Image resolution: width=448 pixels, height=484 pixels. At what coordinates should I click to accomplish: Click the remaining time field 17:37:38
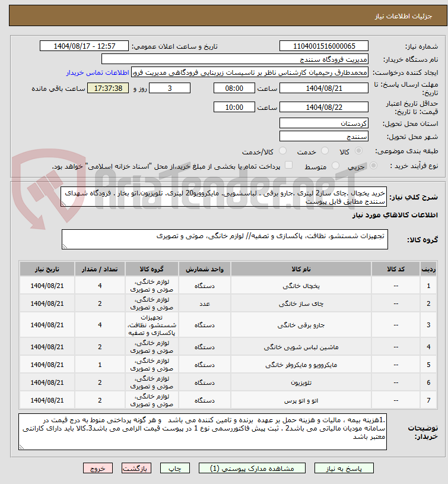click(108, 88)
